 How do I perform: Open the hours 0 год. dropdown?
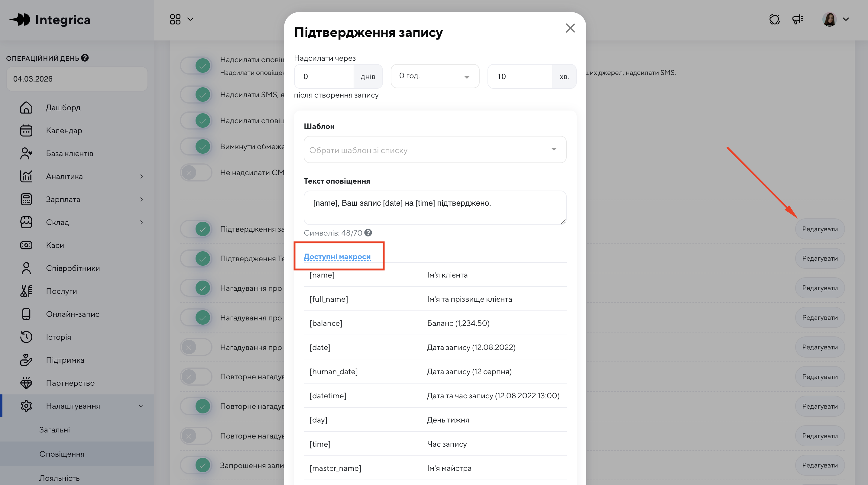[435, 76]
